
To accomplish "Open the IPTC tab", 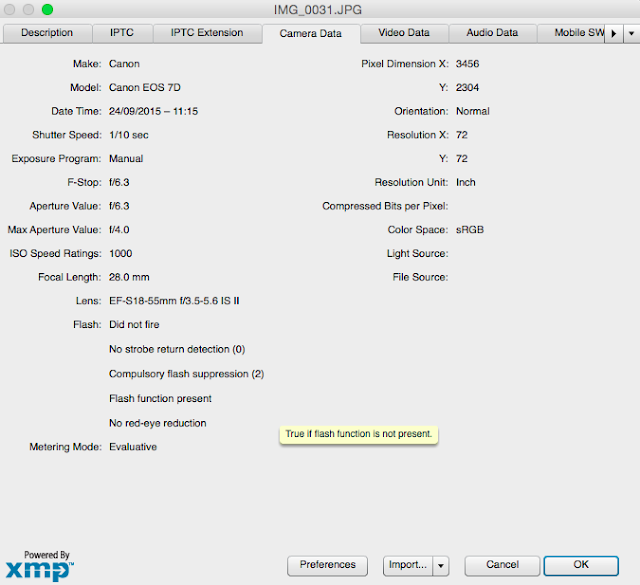I will (x=122, y=33).
